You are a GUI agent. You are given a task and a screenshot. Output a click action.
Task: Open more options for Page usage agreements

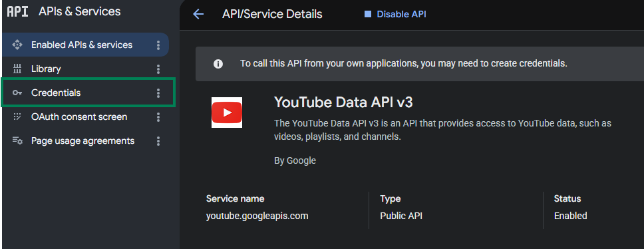coord(158,141)
